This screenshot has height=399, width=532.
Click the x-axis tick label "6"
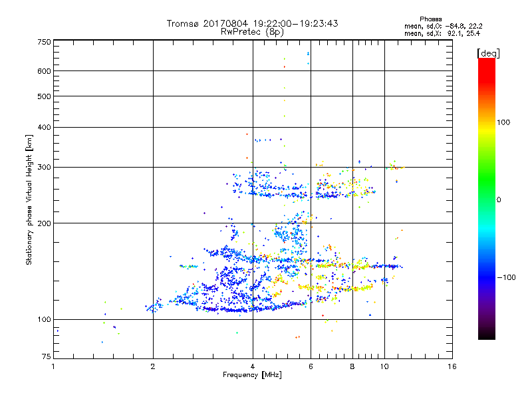(x=311, y=366)
